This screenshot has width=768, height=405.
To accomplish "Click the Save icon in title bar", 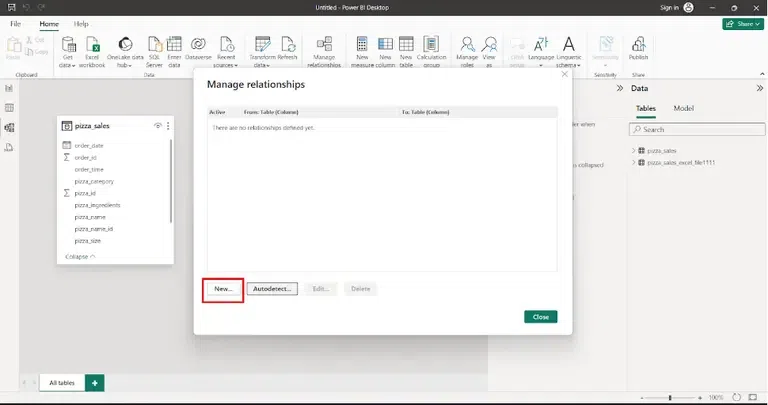I will (x=12, y=7).
